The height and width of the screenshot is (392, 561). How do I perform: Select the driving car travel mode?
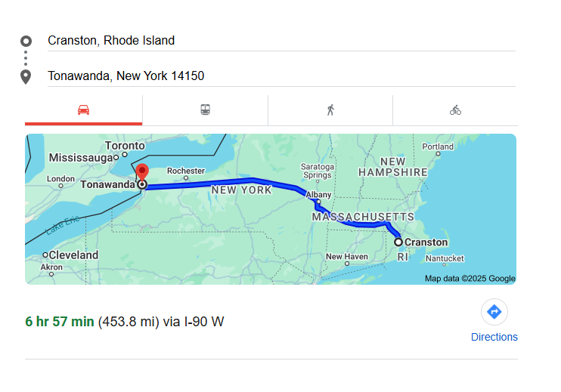[83, 110]
